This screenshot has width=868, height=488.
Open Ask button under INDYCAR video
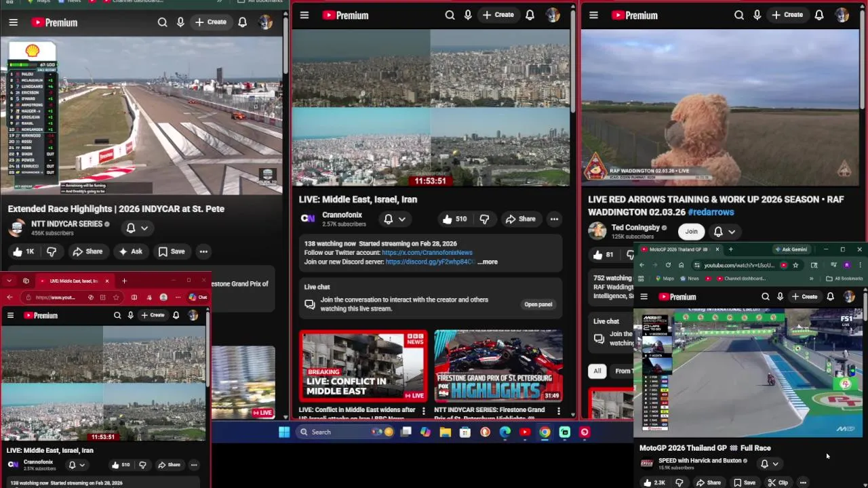130,251
